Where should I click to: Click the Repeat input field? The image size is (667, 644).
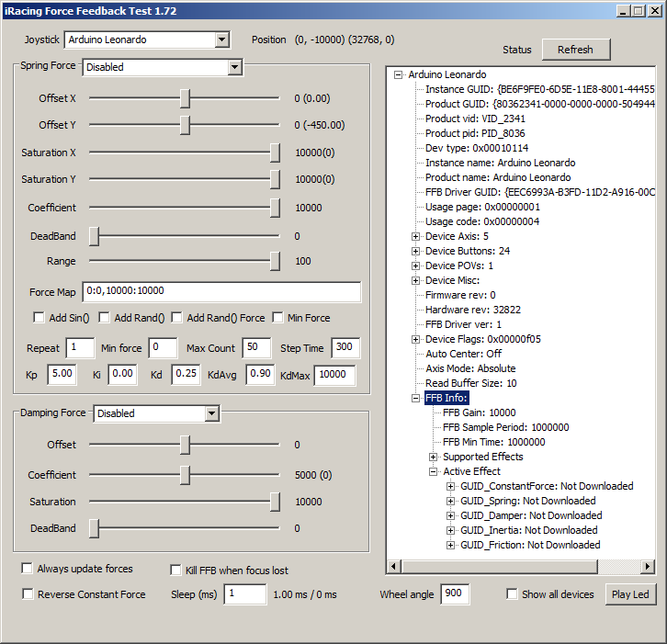click(x=80, y=348)
